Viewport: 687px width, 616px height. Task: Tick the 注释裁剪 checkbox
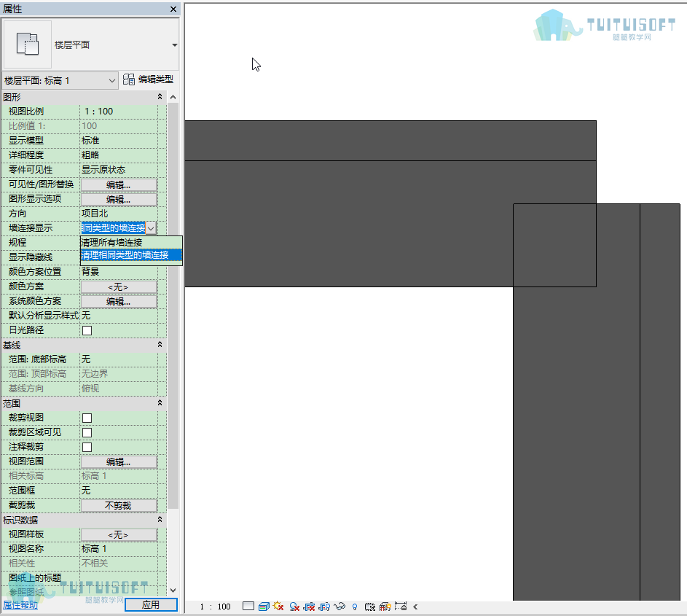tap(87, 447)
